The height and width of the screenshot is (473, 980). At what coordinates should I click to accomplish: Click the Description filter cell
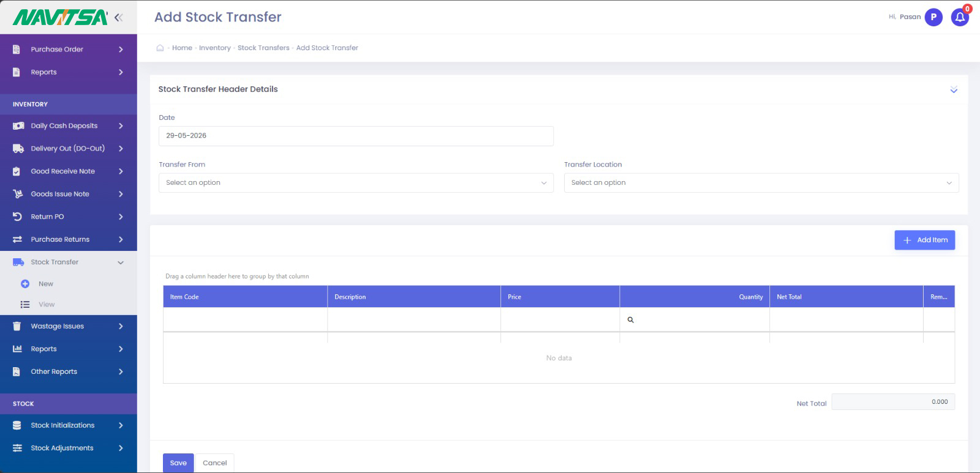coord(414,319)
